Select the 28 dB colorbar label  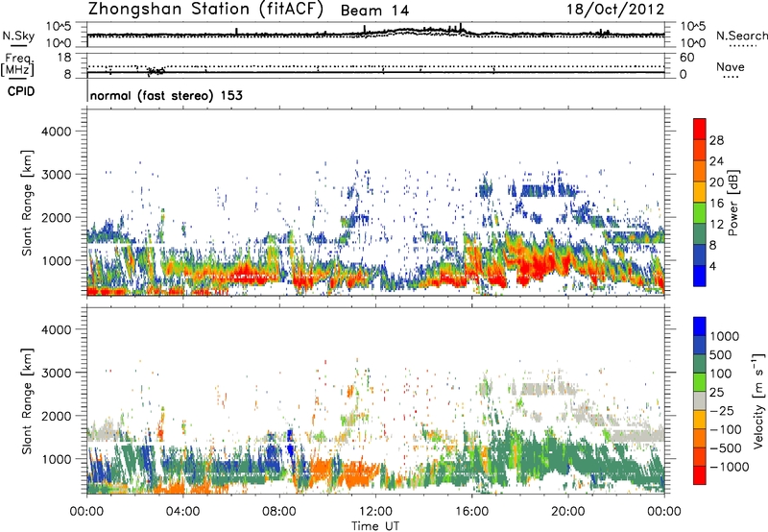(716, 140)
